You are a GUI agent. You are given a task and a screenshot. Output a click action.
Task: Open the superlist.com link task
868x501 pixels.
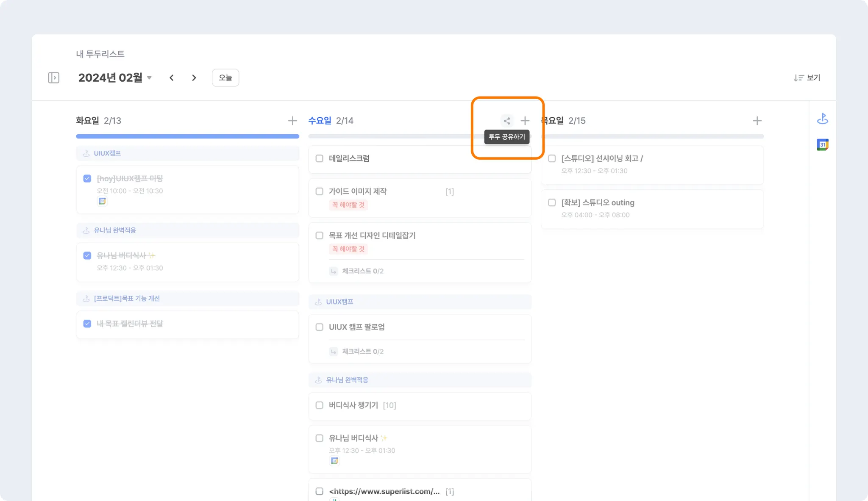pos(384,491)
